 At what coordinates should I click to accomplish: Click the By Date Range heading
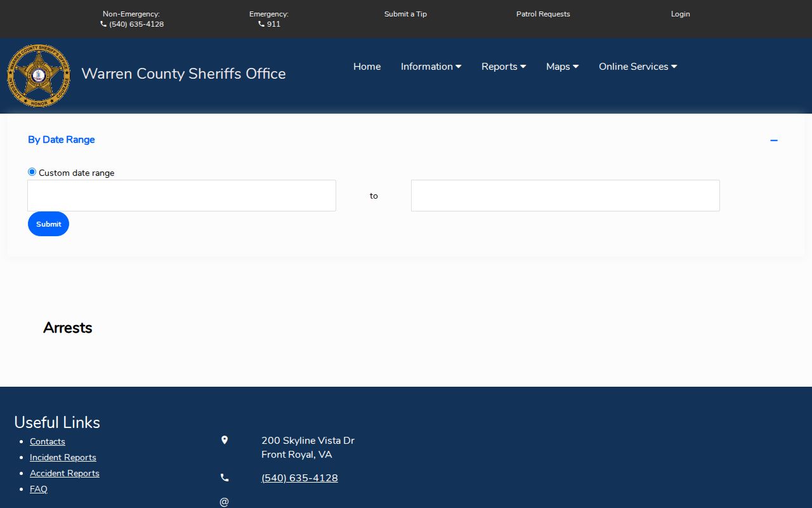coord(62,140)
